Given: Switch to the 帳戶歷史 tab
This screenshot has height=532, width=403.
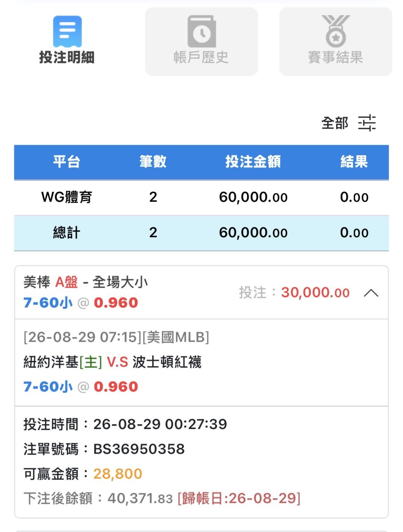Looking at the screenshot, I should pyautogui.click(x=201, y=42).
